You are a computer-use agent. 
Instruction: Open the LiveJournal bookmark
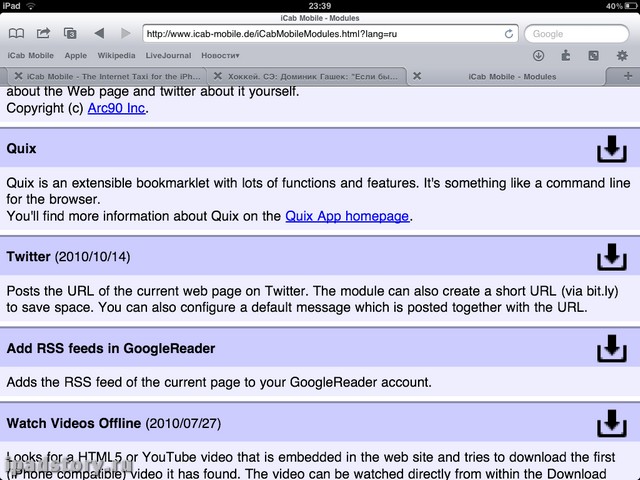pyautogui.click(x=168, y=56)
